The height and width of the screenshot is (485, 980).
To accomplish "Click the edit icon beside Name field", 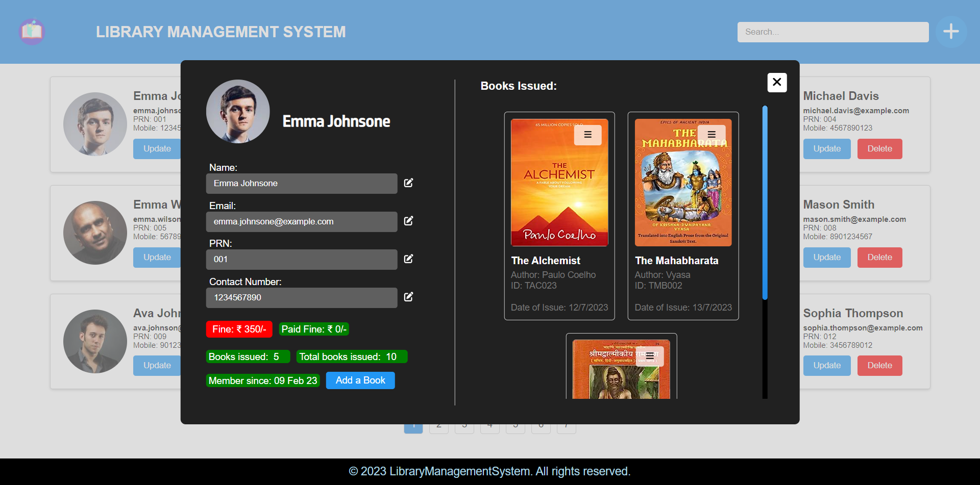I will tap(408, 183).
